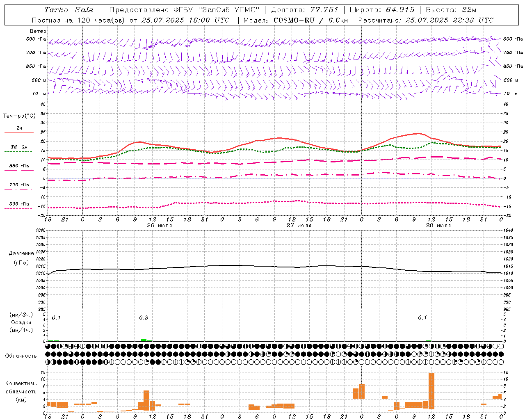Select the Широта: 64.919 header value
The width and height of the screenshot is (525, 420).
click(x=382, y=10)
